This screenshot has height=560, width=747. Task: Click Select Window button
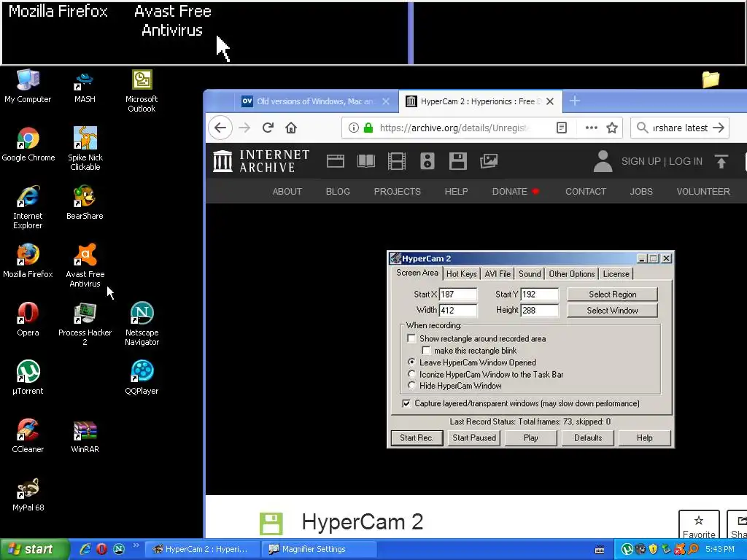point(612,311)
